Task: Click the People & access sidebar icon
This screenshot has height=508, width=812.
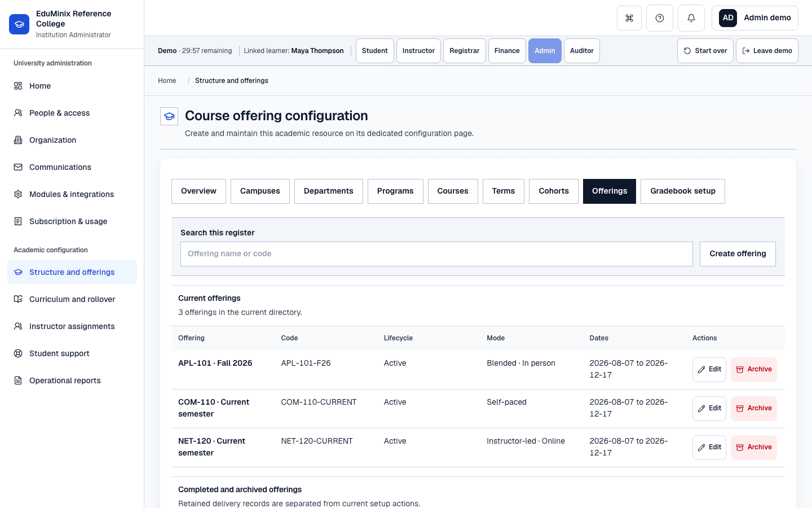Action: pyautogui.click(x=18, y=113)
